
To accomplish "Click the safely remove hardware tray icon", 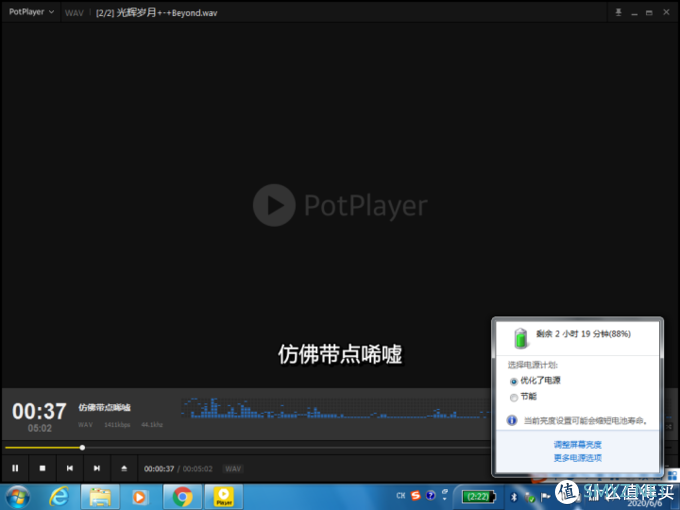I will click(x=530, y=497).
